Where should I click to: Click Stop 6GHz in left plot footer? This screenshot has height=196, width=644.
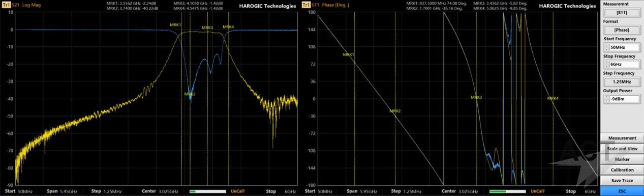(x=281, y=191)
